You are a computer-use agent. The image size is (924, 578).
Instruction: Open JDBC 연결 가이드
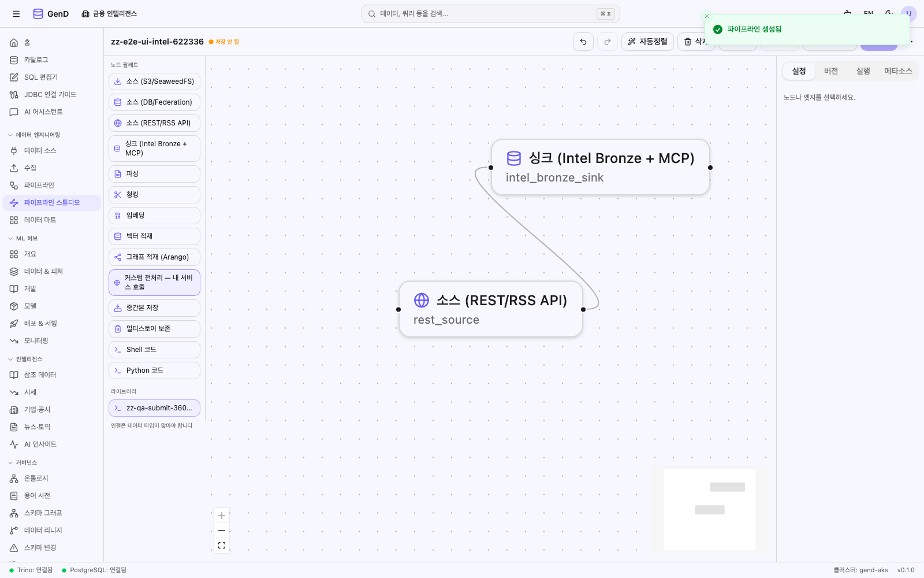tap(52, 95)
